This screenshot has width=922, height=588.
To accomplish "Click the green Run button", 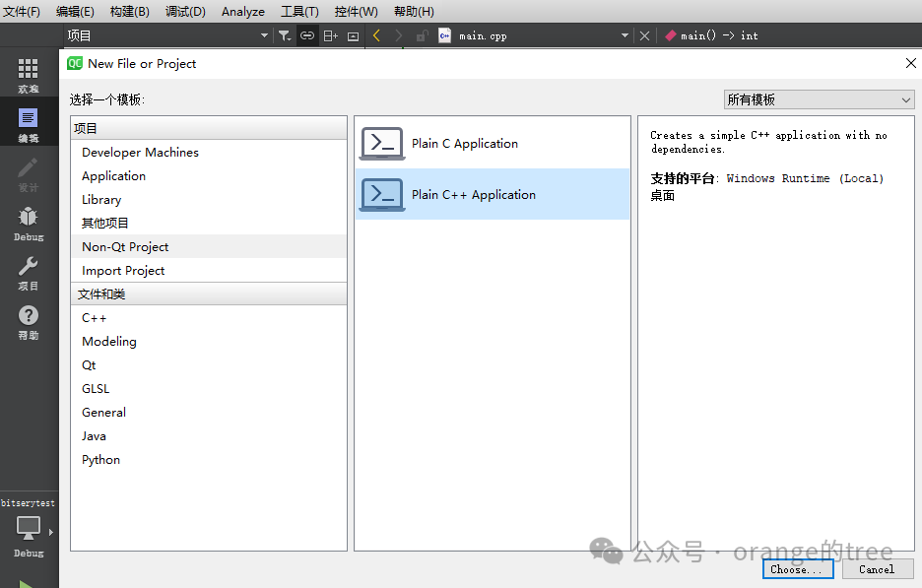I will [26, 584].
